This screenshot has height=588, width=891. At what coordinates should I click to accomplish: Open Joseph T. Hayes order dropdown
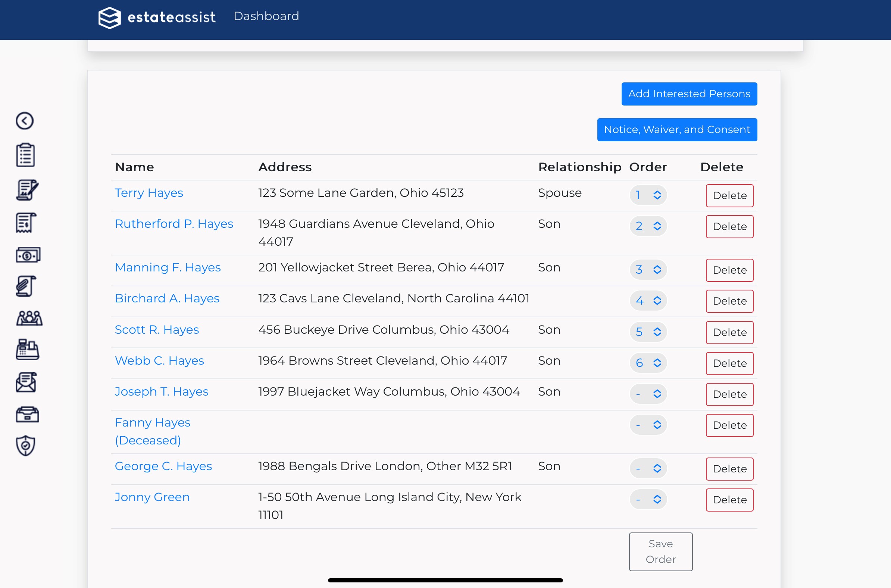click(x=648, y=394)
